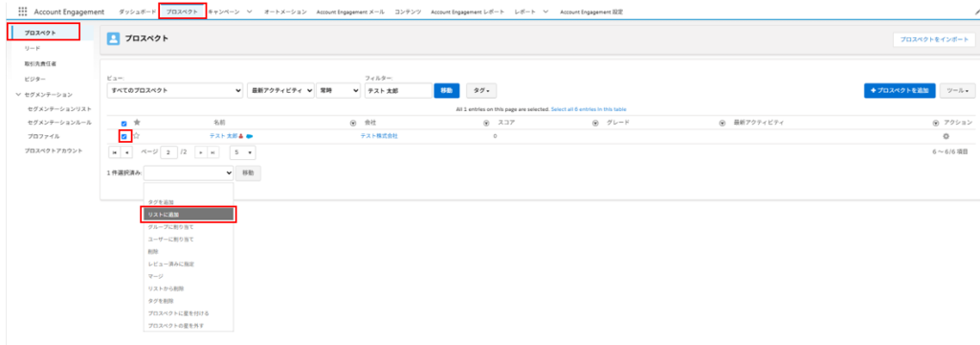This screenshot has height=345, width=980.
Task: Open sort options for the 名前 column
Action: tap(353, 123)
